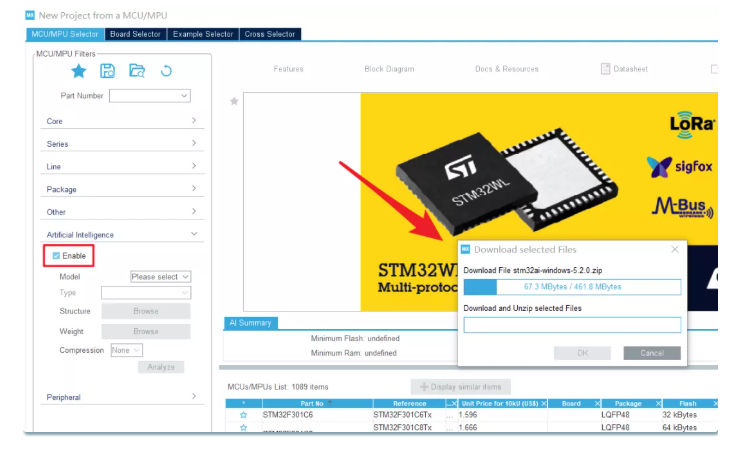Click the Display similar items button
Screen dimensions: 735x453
click(461, 387)
